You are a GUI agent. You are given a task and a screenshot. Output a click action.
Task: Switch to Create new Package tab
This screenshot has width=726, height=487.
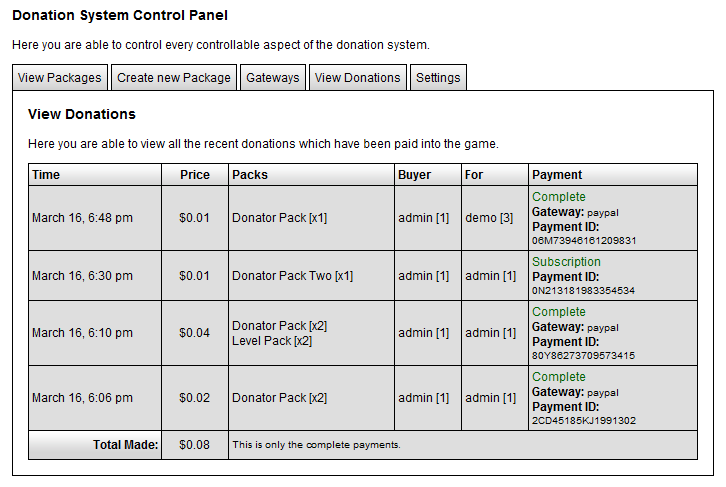point(174,78)
